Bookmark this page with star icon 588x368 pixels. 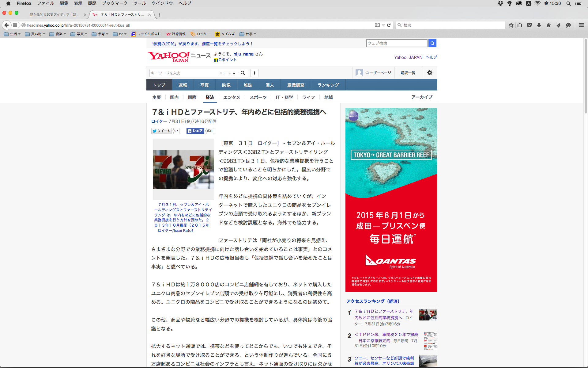pyautogui.click(x=511, y=25)
